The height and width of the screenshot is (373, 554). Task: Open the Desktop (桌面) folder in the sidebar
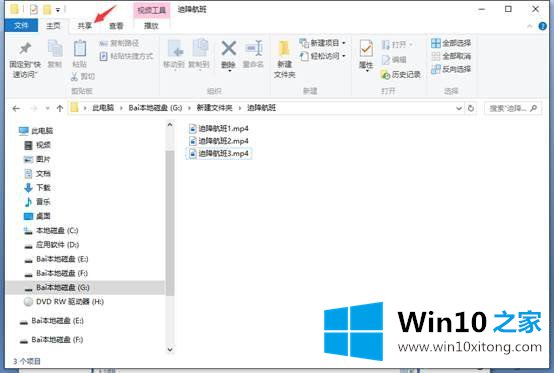point(37,216)
